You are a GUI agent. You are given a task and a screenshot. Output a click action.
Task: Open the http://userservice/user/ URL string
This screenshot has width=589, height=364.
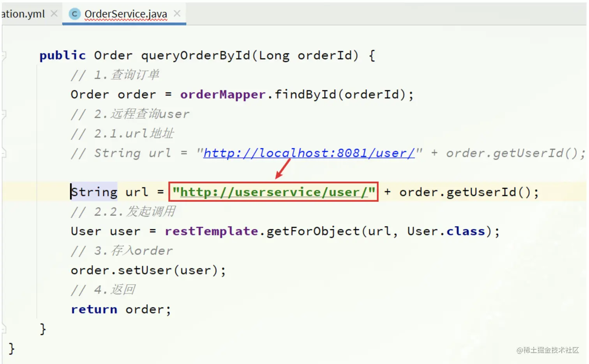pos(274,192)
